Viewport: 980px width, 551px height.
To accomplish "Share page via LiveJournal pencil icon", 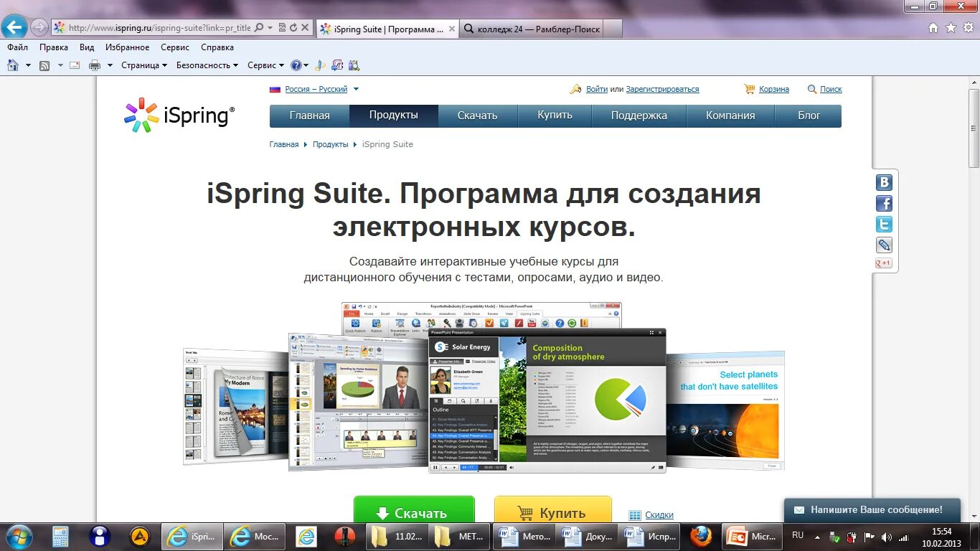I will [x=885, y=245].
